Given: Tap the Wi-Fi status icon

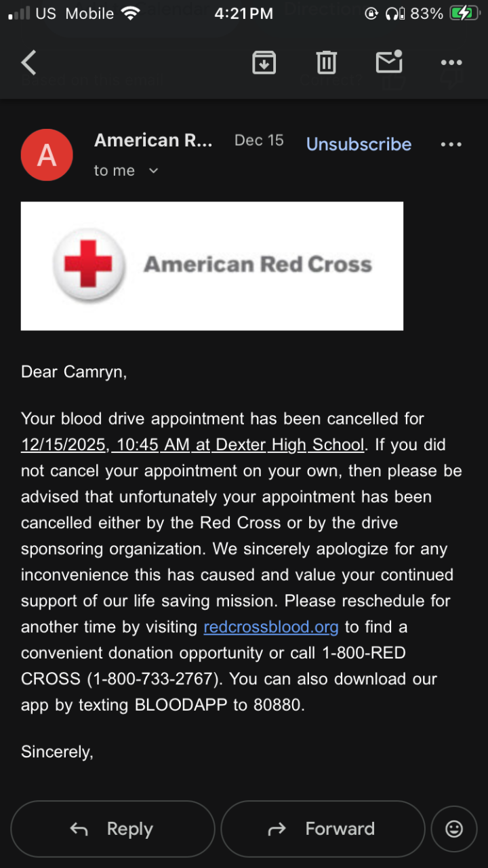Looking at the screenshot, I should click(129, 14).
